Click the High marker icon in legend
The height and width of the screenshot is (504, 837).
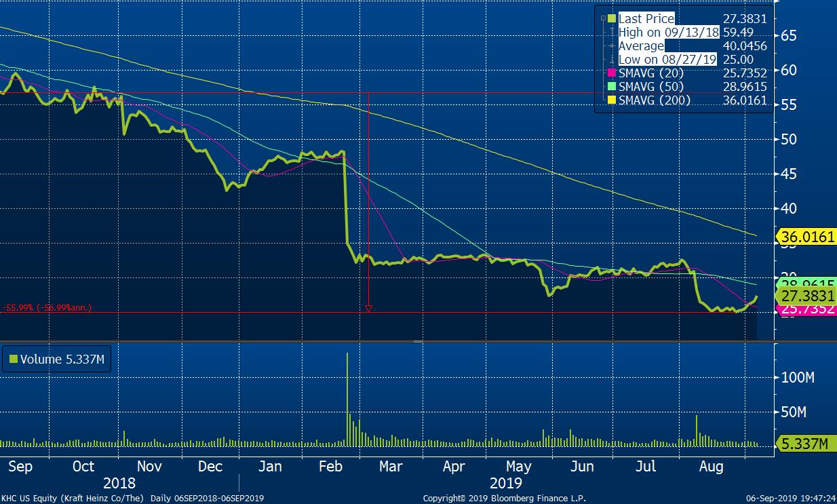click(x=612, y=33)
